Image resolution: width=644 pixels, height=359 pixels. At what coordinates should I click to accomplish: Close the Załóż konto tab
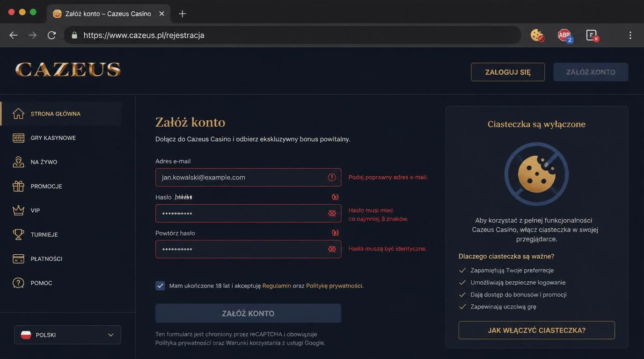click(161, 14)
